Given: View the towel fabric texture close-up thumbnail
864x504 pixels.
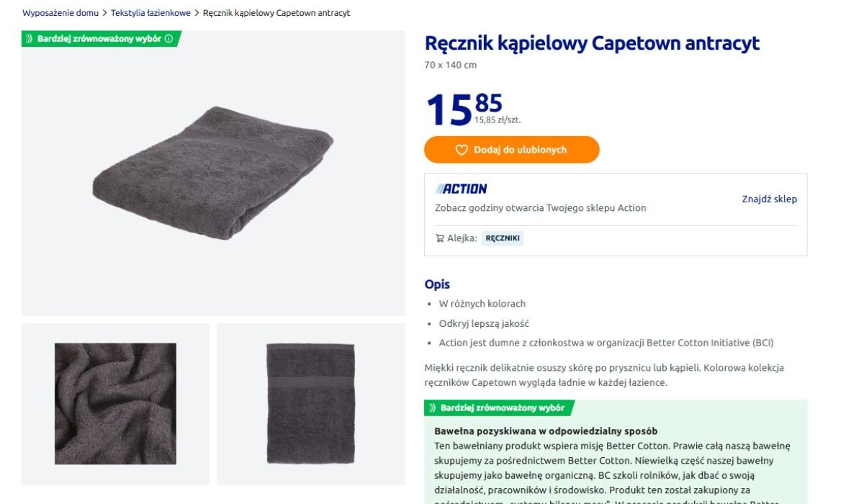Looking at the screenshot, I should (115, 403).
